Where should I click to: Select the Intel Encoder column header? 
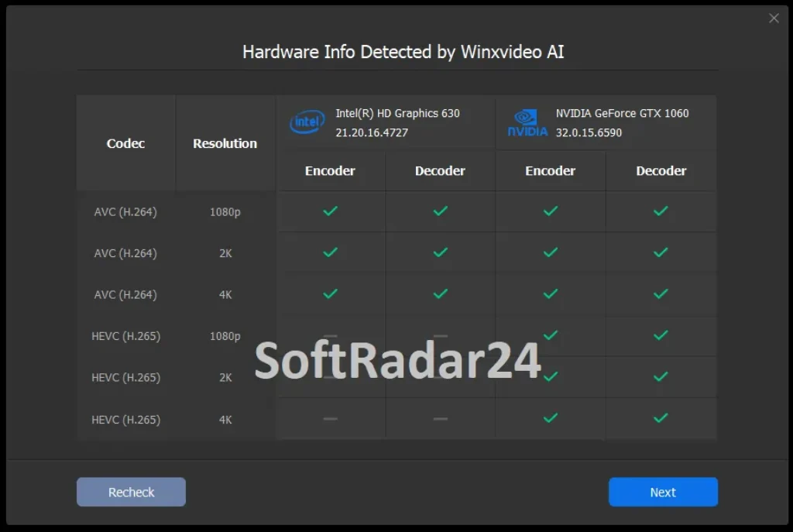tap(331, 170)
